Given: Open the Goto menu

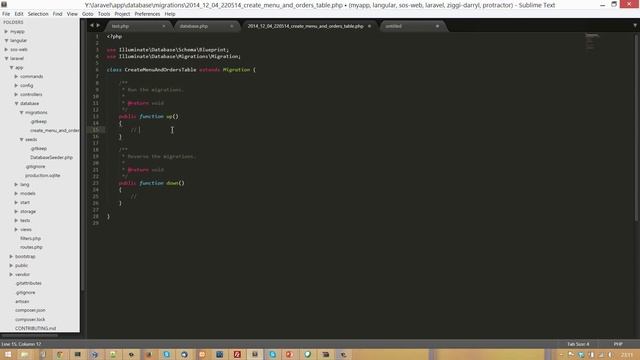Looking at the screenshot, I should pyautogui.click(x=88, y=13).
